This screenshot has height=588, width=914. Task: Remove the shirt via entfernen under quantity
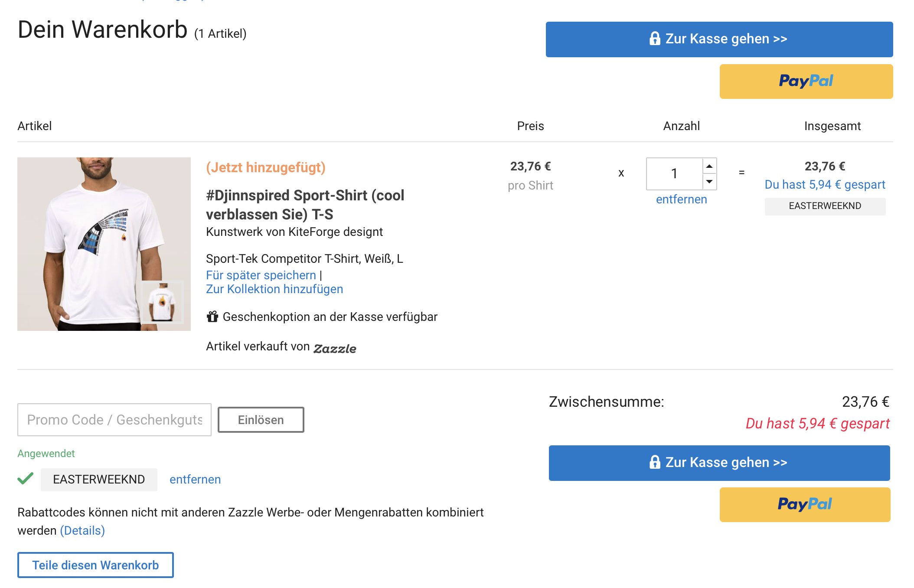(x=681, y=199)
